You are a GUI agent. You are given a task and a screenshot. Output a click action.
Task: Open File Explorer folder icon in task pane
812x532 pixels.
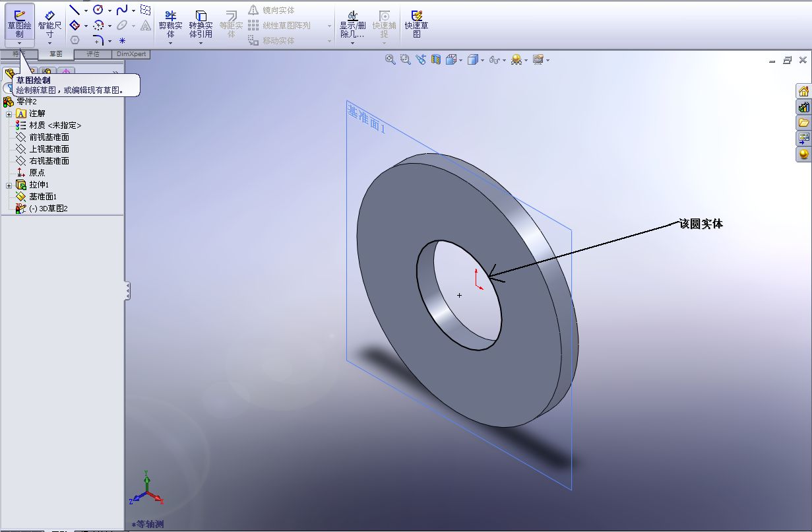803,123
